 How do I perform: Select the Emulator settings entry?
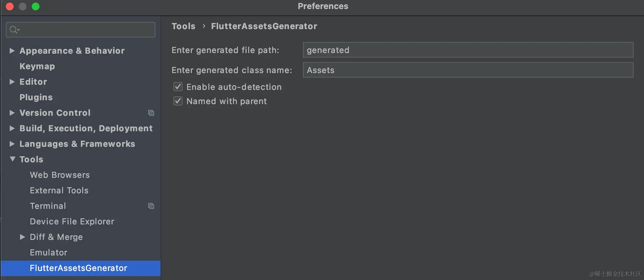(x=49, y=253)
